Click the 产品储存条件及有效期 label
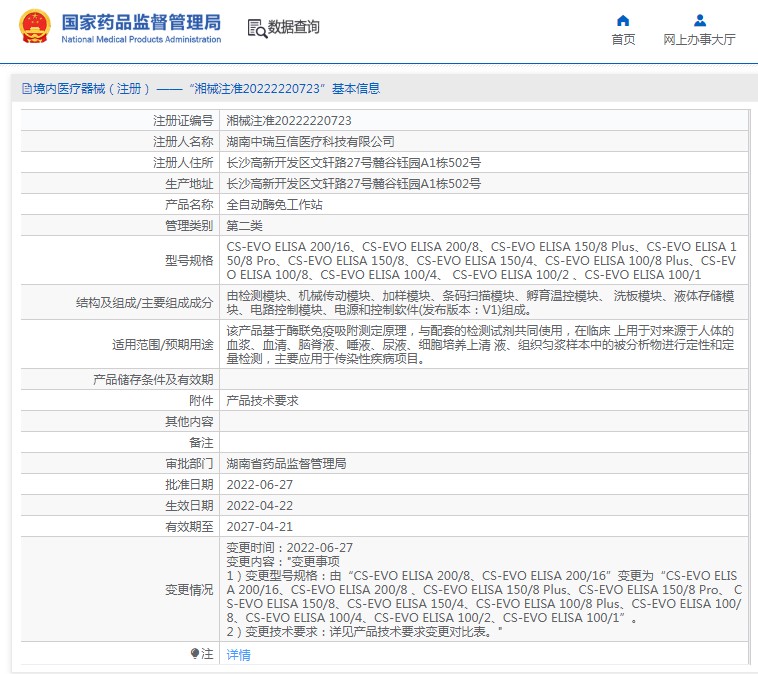 (x=153, y=380)
